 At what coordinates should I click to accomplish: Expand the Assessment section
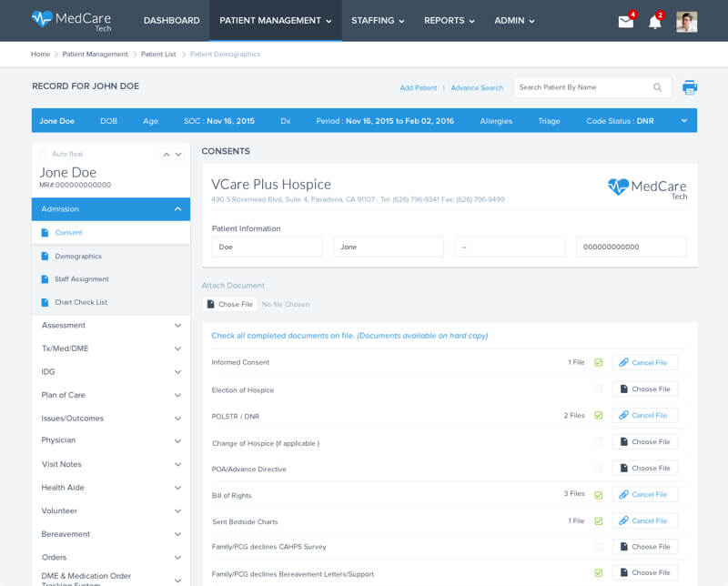click(111, 326)
